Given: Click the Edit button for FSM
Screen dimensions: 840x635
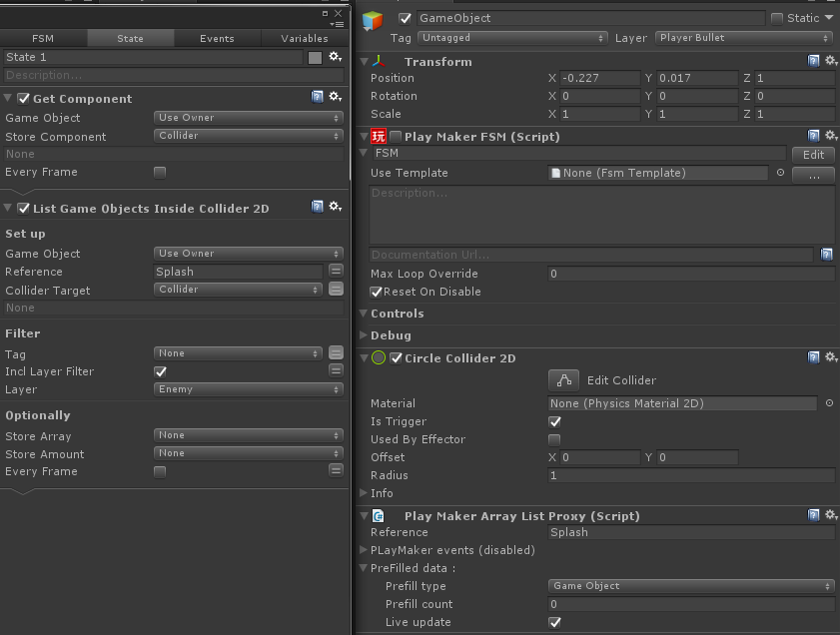Looking at the screenshot, I should click(x=813, y=155).
